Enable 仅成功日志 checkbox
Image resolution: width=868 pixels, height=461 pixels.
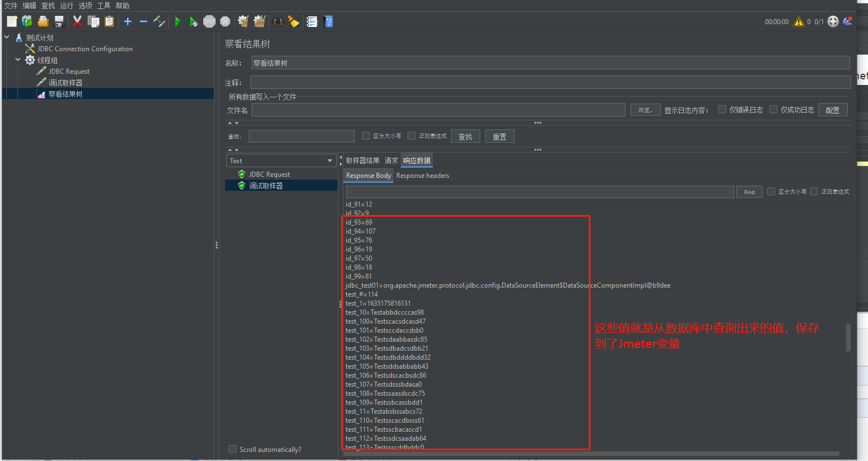773,110
